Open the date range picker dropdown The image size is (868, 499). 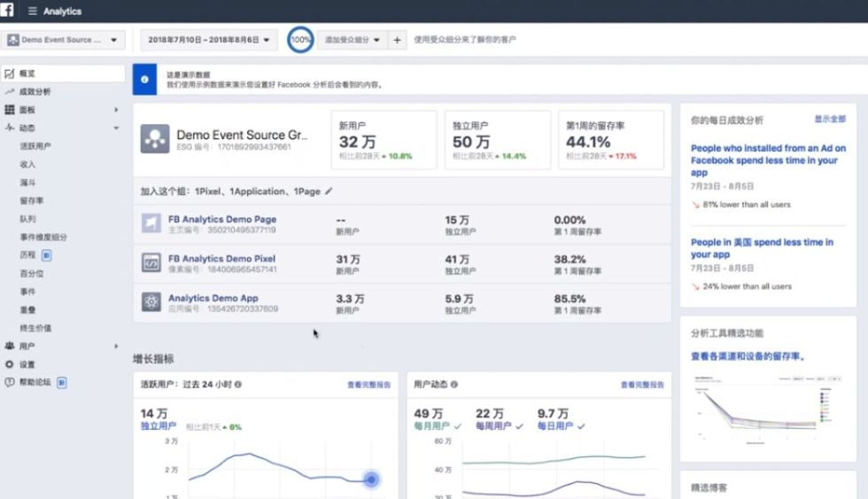208,40
